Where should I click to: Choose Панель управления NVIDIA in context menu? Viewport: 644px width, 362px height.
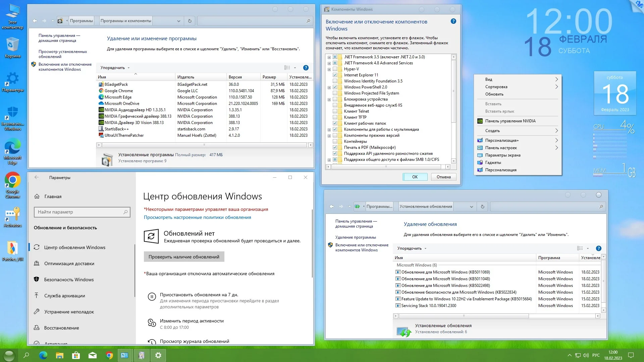(x=510, y=121)
